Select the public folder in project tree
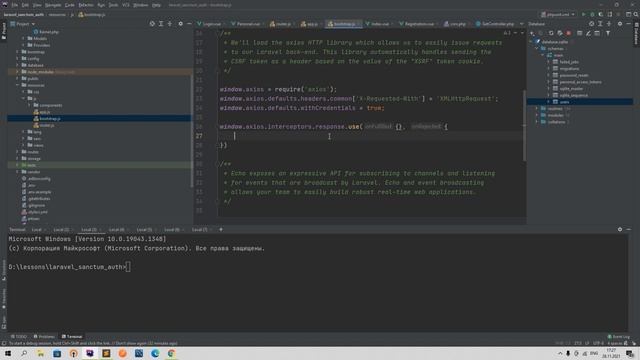This screenshot has height=360, width=640. point(33,78)
